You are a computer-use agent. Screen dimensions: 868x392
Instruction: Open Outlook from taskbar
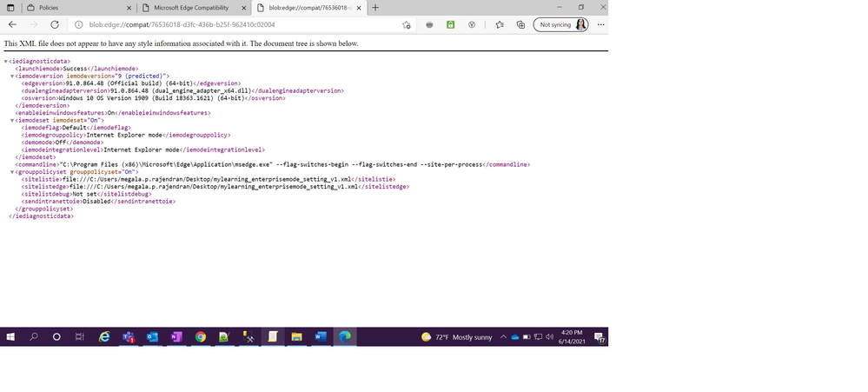point(152,336)
